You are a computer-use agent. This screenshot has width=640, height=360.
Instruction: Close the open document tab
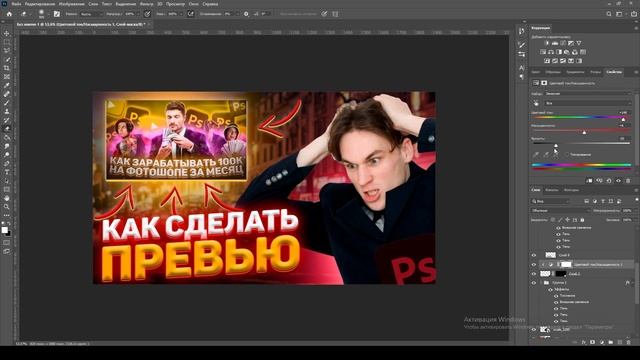point(149,24)
